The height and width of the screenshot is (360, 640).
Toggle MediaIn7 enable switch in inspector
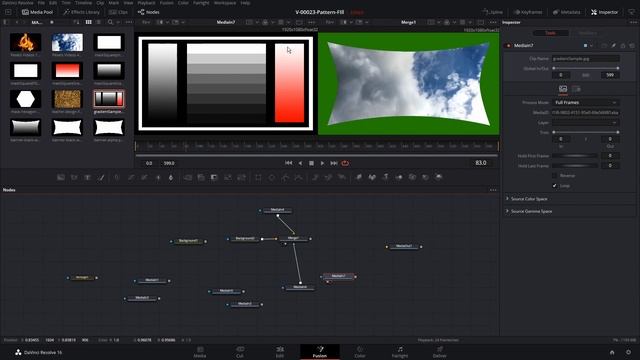(x=508, y=46)
